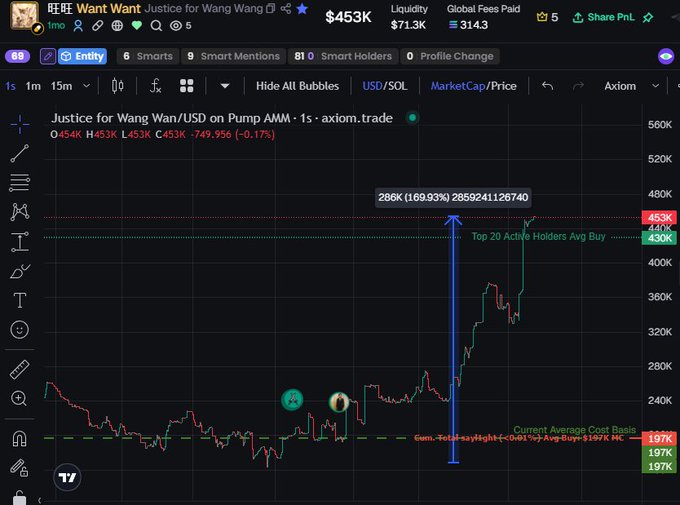Click the Entity button

point(82,56)
